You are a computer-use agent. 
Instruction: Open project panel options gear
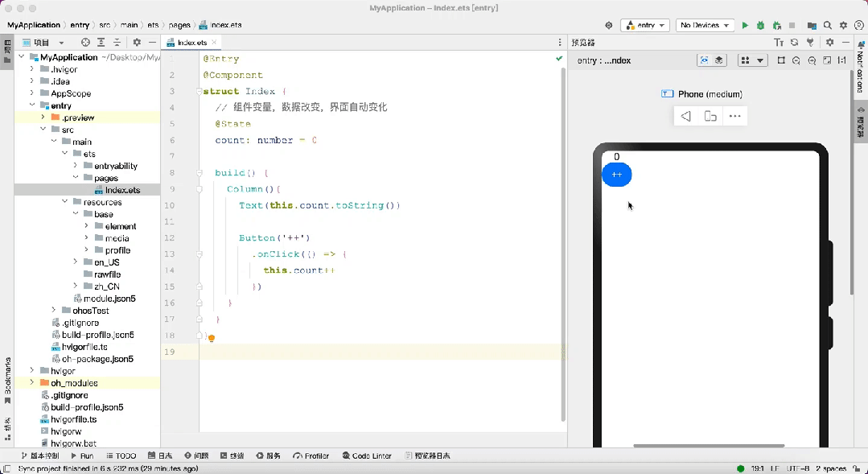click(x=137, y=42)
